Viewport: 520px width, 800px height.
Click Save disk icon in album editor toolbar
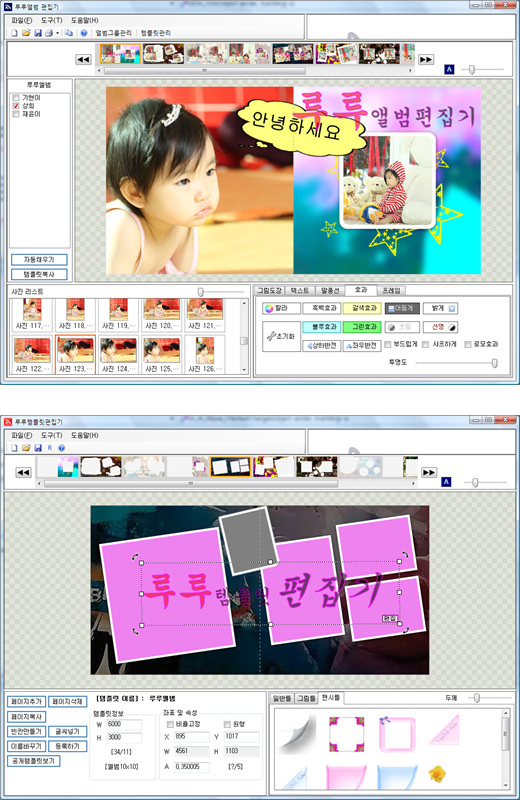click(38, 33)
